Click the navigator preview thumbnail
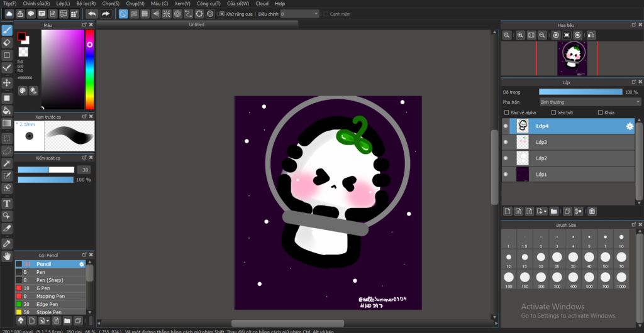The height and width of the screenshot is (333, 644). click(x=572, y=58)
